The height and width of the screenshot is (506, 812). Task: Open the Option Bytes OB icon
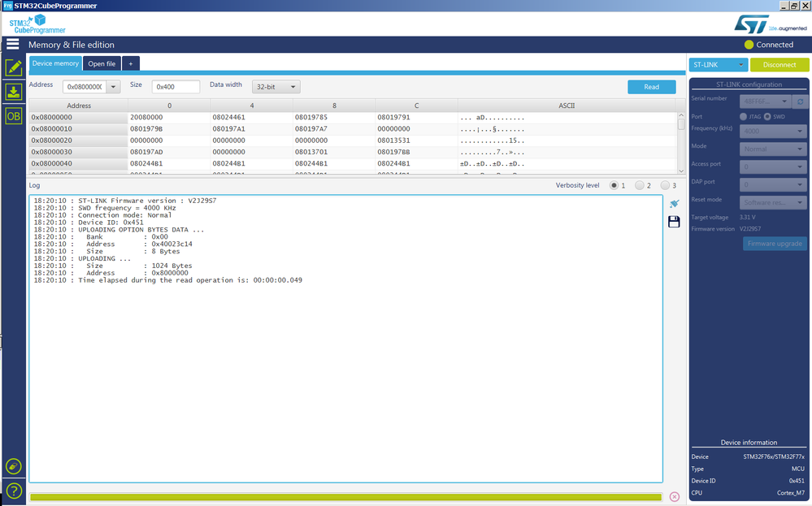[14, 116]
